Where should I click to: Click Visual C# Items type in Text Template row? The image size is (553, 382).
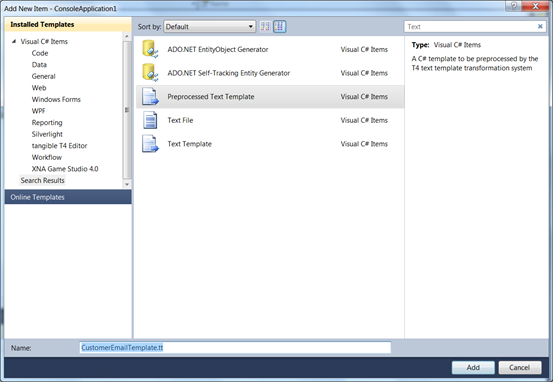coord(364,144)
